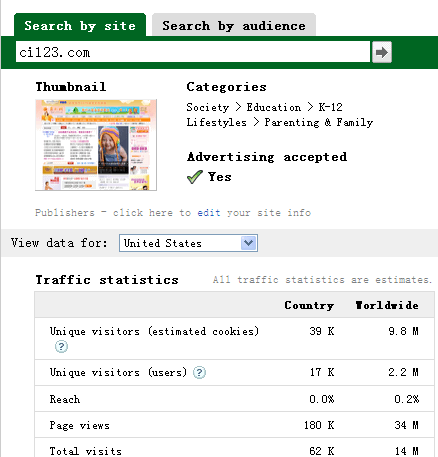Click the green Advertising accepted checkmark
The width and height of the screenshot is (438, 457).
[x=195, y=177]
